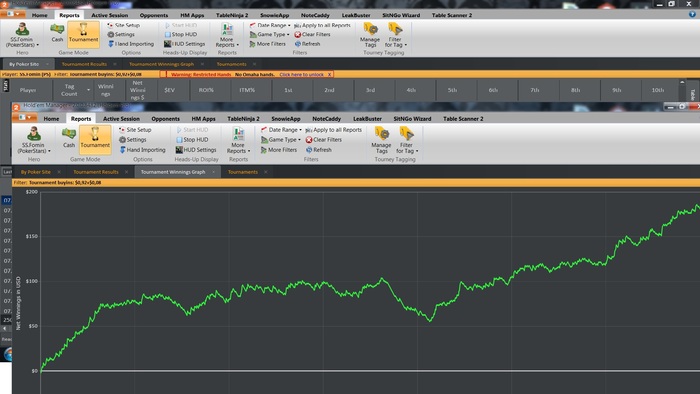
Task: Click Stop HUD in front window
Action: 192,140
